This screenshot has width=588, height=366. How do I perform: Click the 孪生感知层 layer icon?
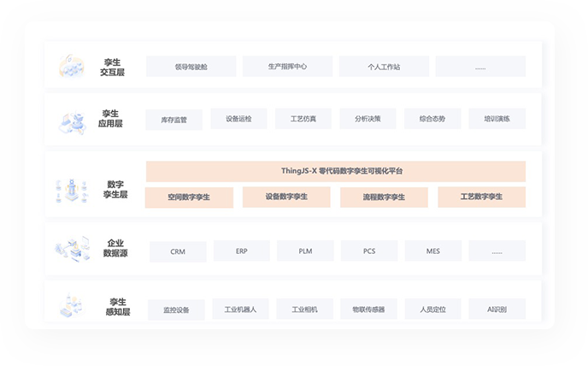click(72, 305)
